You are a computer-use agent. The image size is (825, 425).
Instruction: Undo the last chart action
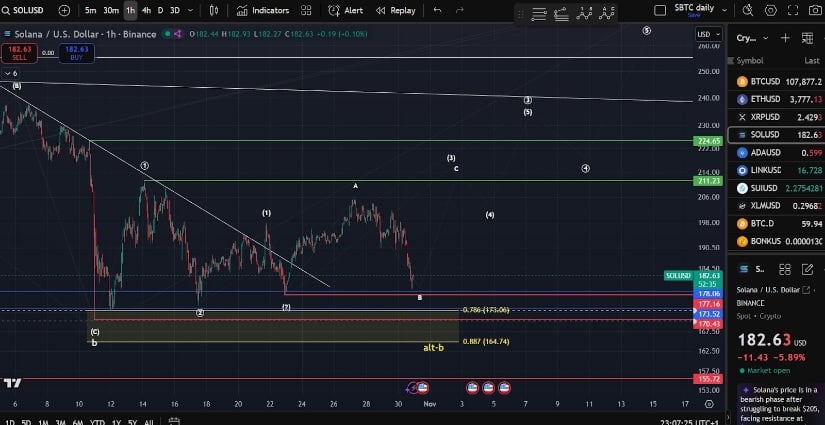[437, 10]
